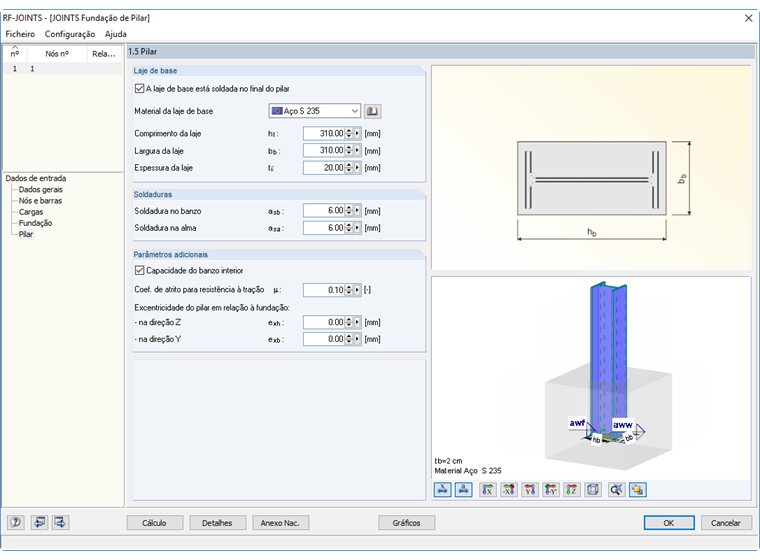The width and height of the screenshot is (760, 560).
Task: Click spinner of Soldadura na alma value
Action: coord(349,228)
